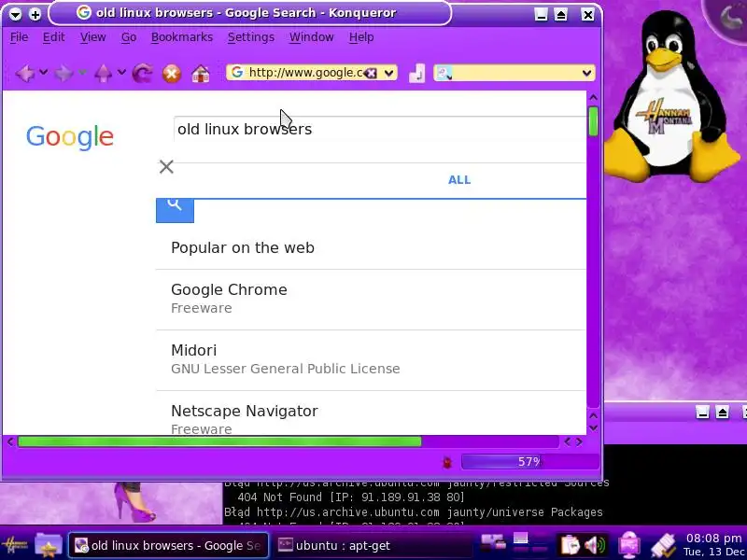Viewport: 747px width, 560px height.
Task: Click the scroll up arrow of page
Action: click(x=593, y=98)
